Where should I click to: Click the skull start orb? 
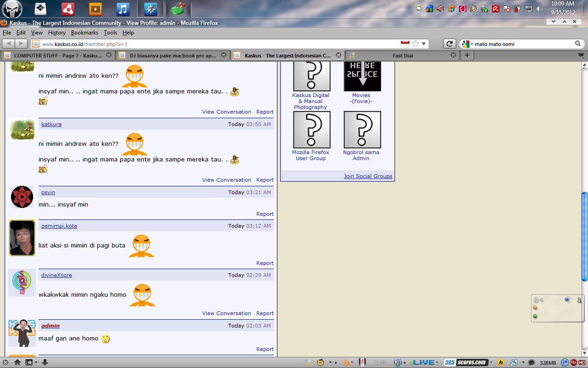(12, 9)
